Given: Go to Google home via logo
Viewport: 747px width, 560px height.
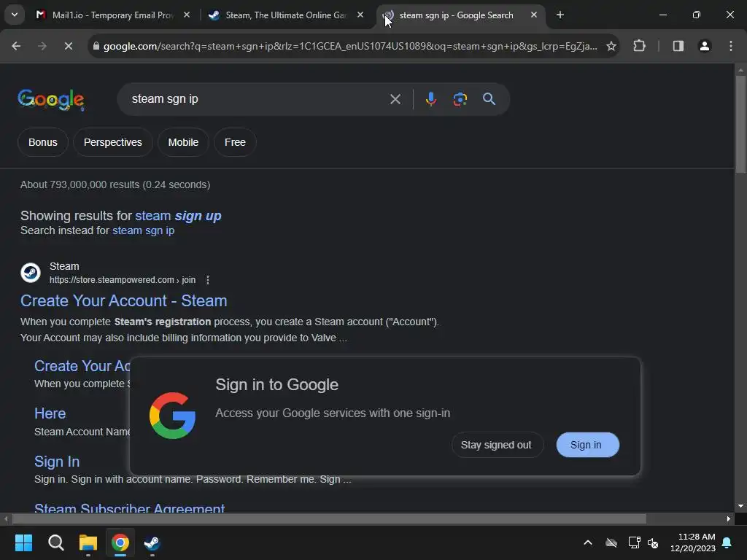Looking at the screenshot, I should 51,99.
